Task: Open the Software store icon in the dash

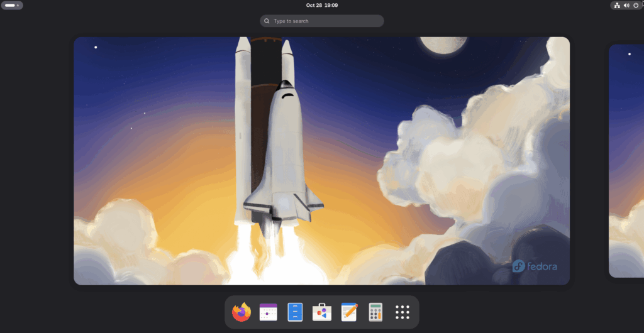Action: (321, 312)
